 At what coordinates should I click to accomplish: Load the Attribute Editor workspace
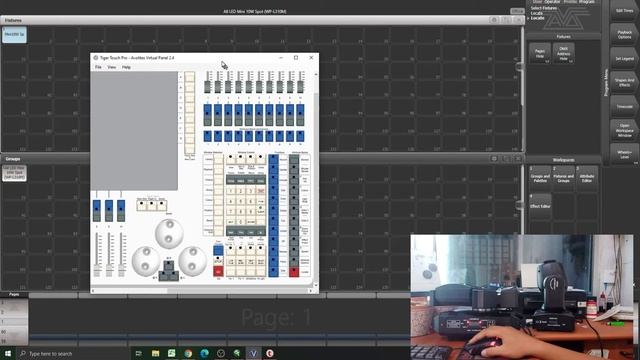587,178
